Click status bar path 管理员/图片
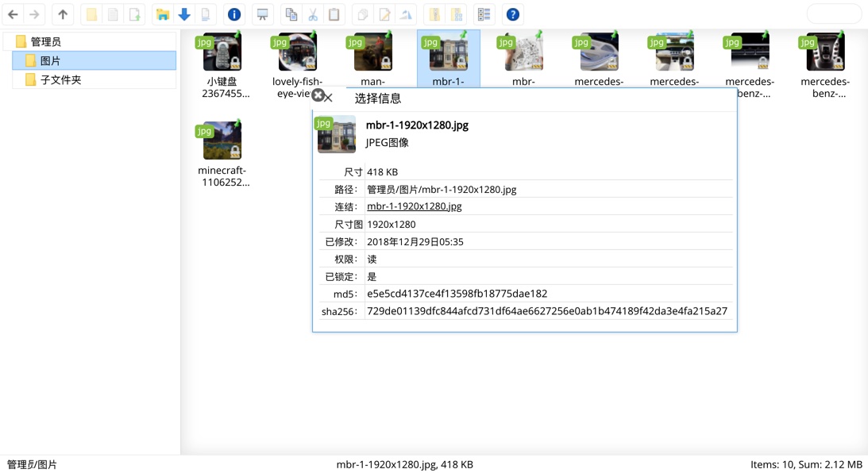The width and height of the screenshot is (868, 473). 32,465
